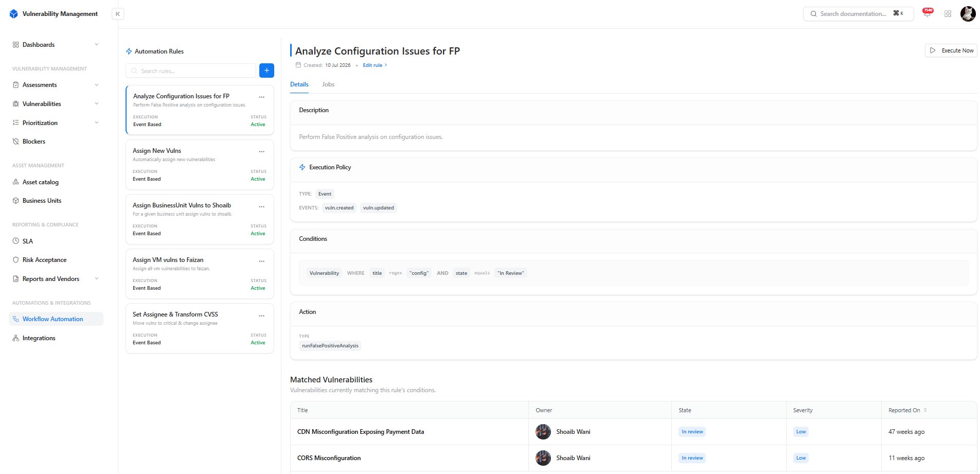
Task: Click the "config" condition value
Action: click(x=419, y=273)
